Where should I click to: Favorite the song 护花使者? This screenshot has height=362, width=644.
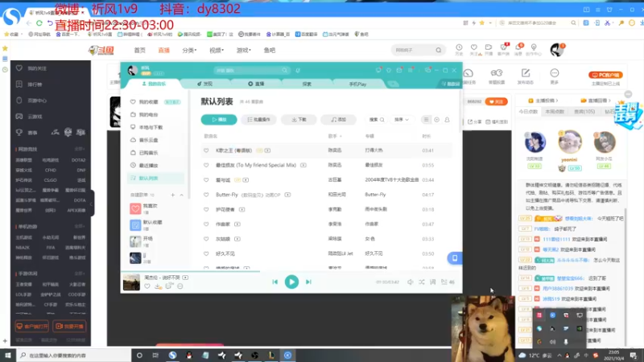tap(206, 209)
